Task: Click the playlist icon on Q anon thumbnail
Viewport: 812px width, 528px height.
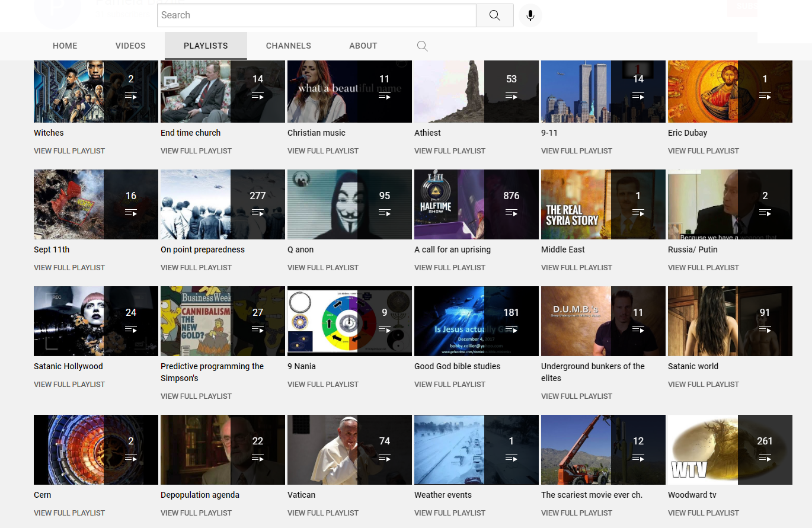Action: (385, 213)
